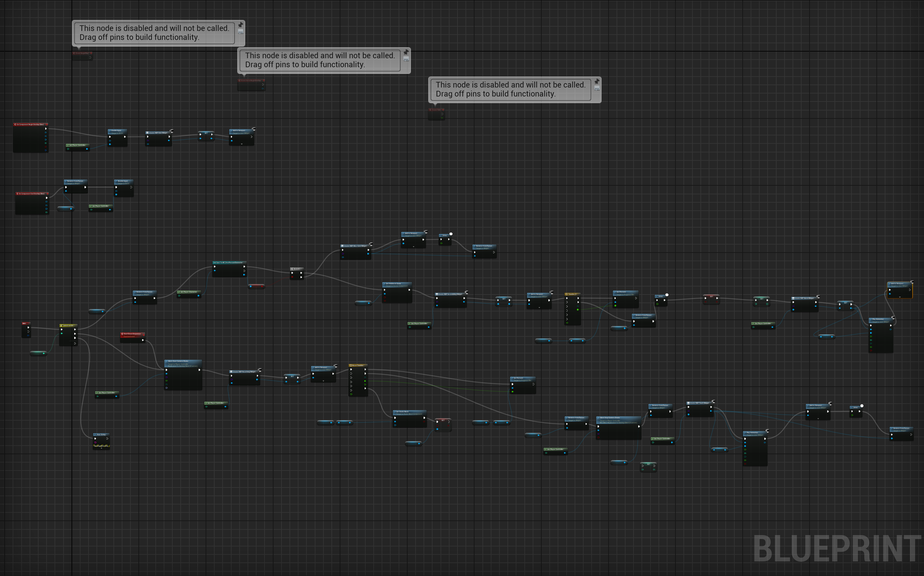Expand the Development Only arrow on Print String node
The width and height of the screenshot is (924, 576).
(102, 448)
